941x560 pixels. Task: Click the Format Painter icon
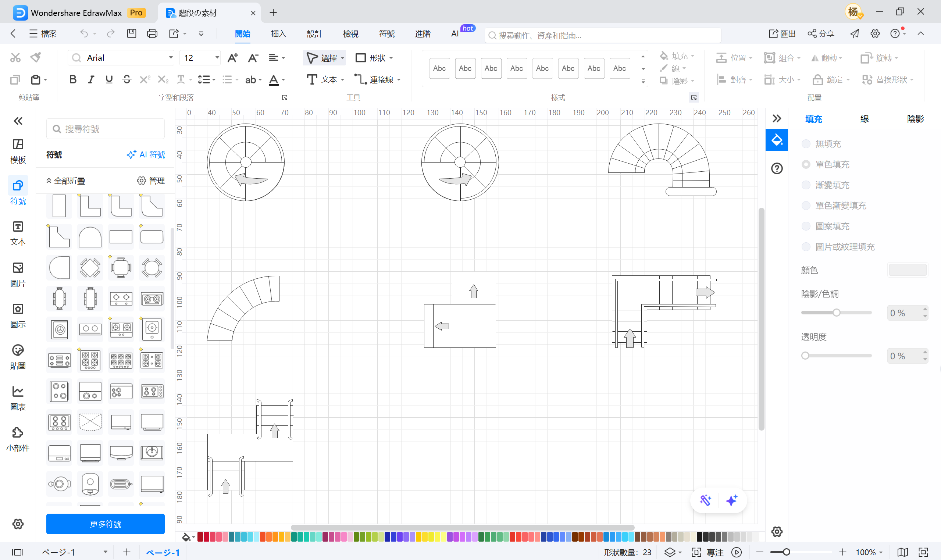[x=36, y=57]
